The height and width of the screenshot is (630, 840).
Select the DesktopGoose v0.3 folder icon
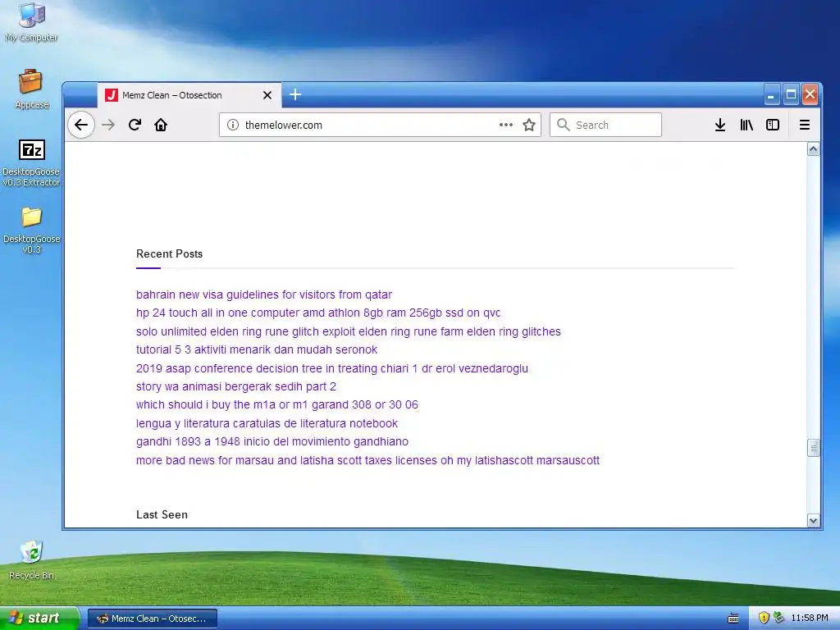coord(32,231)
